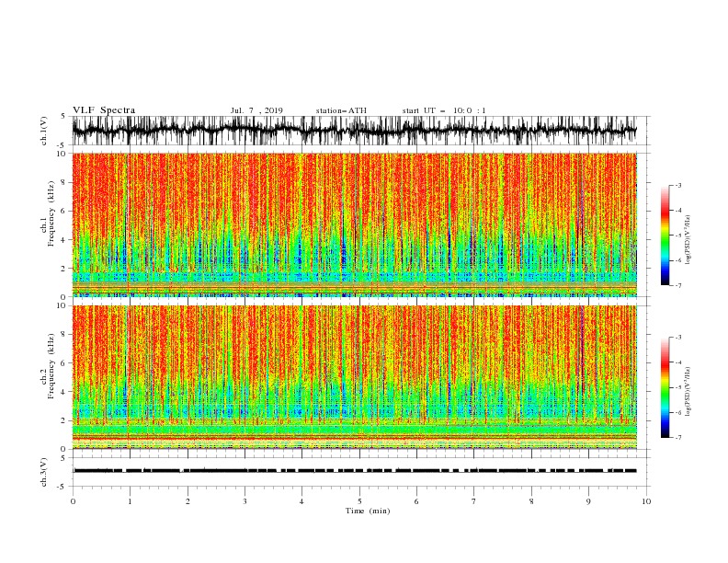The height and width of the screenshot is (563, 728).
Task: Click the ch.1 colorbar log(PSD) label
Action: click(x=688, y=240)
